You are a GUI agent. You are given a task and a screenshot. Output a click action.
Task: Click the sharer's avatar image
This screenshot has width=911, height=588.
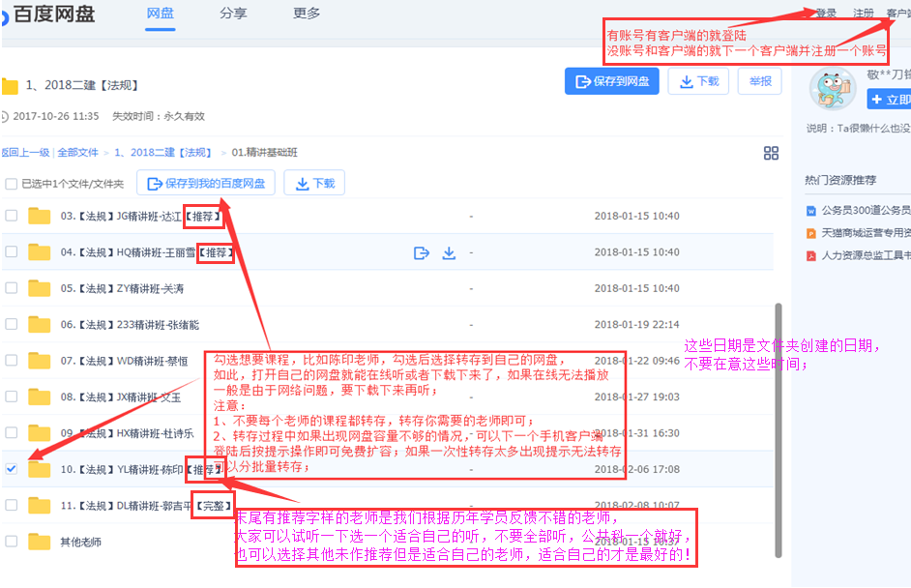pyautogui.click(x=833, y=89)
